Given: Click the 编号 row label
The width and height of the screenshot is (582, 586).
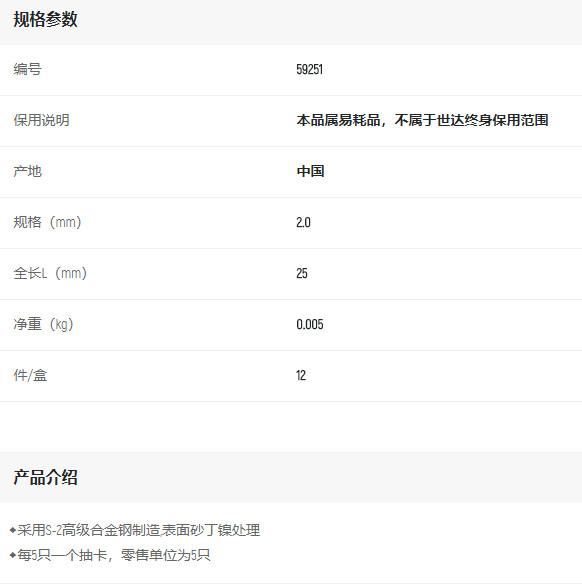Looking at the screenshot, I should click(x=27, y=70).
